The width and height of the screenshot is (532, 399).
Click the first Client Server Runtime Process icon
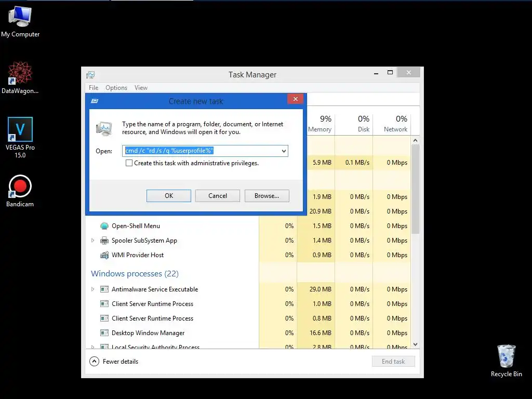pyautogui.click(x=104, y=304)
